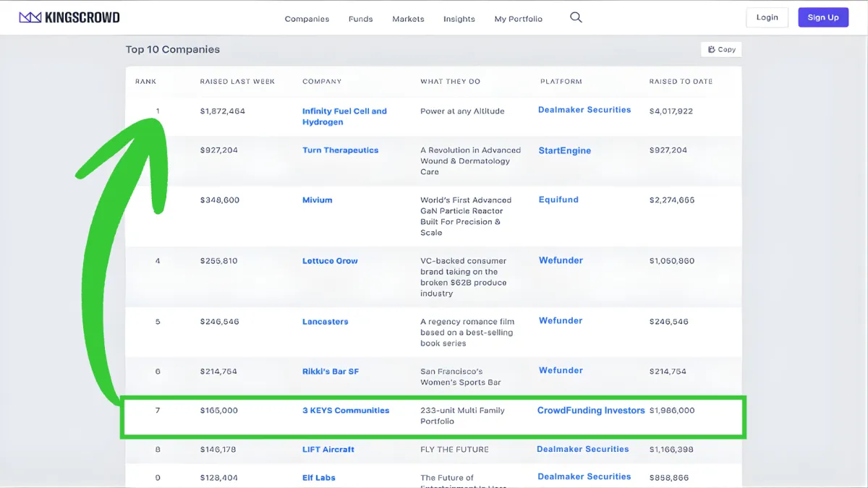Navigate to My Portfolio

click(x=518, y=19)
